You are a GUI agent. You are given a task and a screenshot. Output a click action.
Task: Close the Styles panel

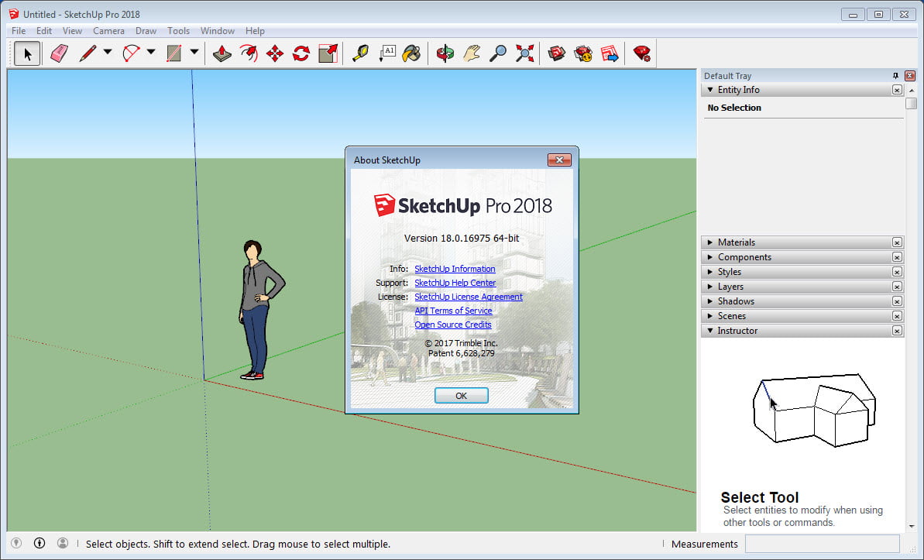pos(897,272)
